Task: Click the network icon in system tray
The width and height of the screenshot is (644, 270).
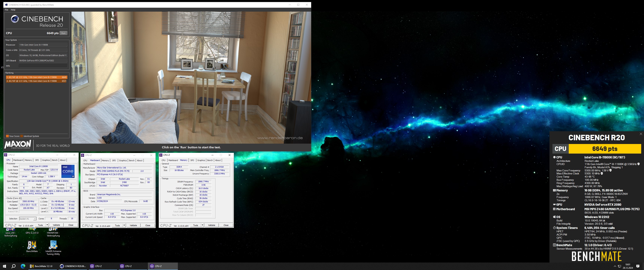Action: (619, 266)
